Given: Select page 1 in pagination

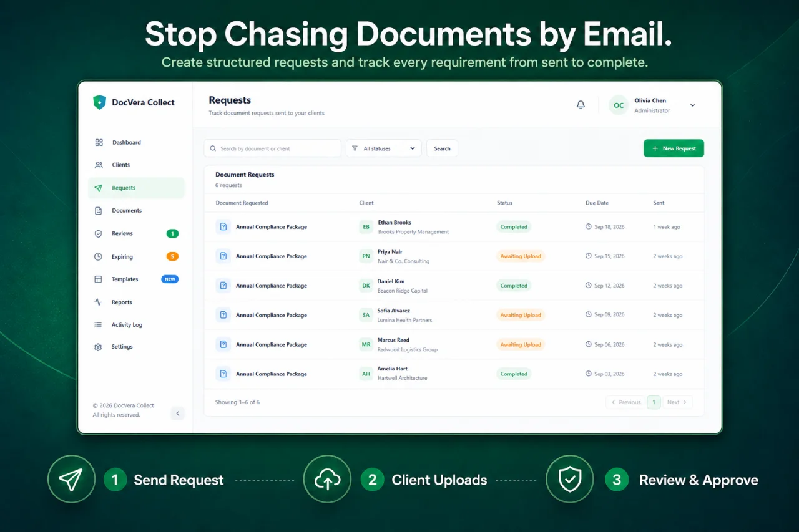Looking at the screenshot, I should (x=654, y=402).
